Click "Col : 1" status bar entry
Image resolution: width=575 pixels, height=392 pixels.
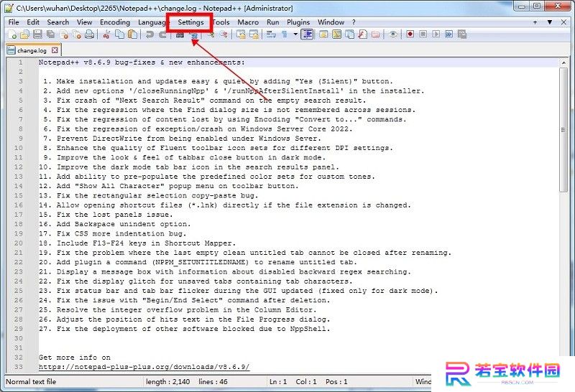pos(306,382)
